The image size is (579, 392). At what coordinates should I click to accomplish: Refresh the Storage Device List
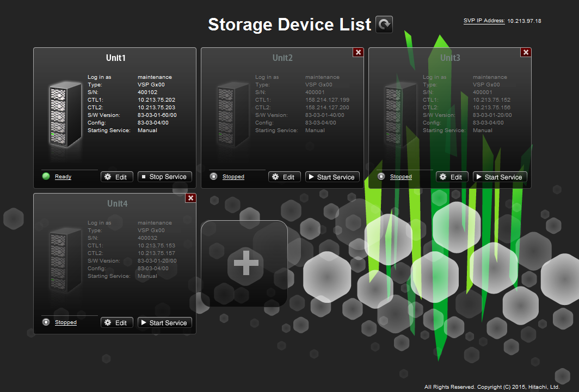point(384,24)
